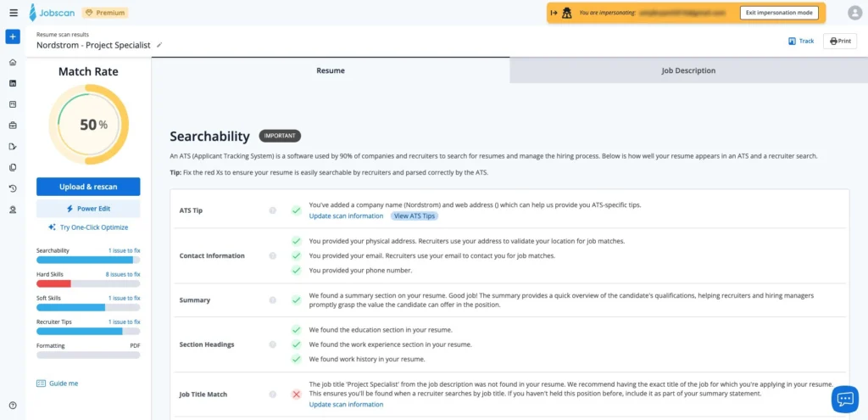Image resolution: width=868 pixels, height=420 pixels.
Task: Click the Section Headings row label
Action: (x=207, y=344)
